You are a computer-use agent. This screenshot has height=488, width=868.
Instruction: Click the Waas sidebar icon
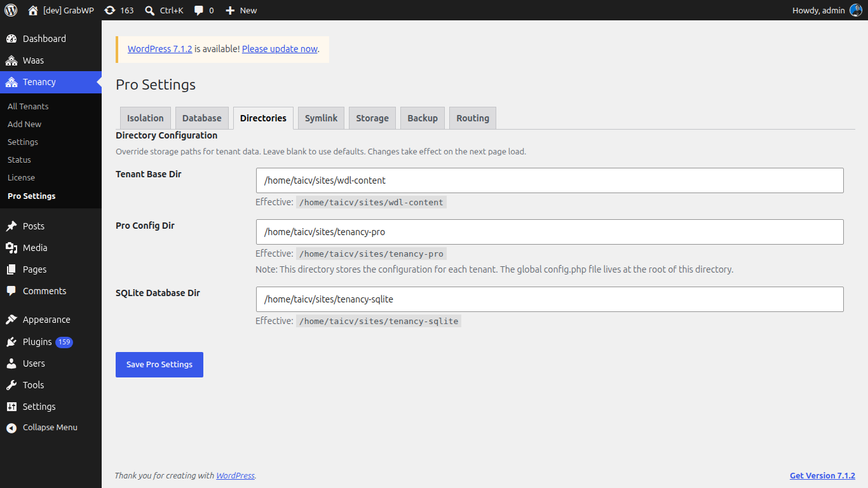click(11, 60)
